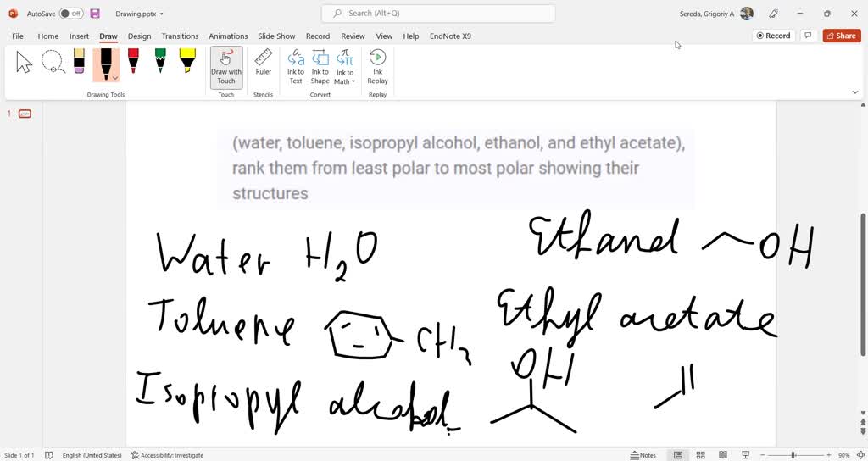This screenshot has width=868, height=461.
Task: Open Drawing.pptx file name dropdown
Action: click(x=140, y=14)
